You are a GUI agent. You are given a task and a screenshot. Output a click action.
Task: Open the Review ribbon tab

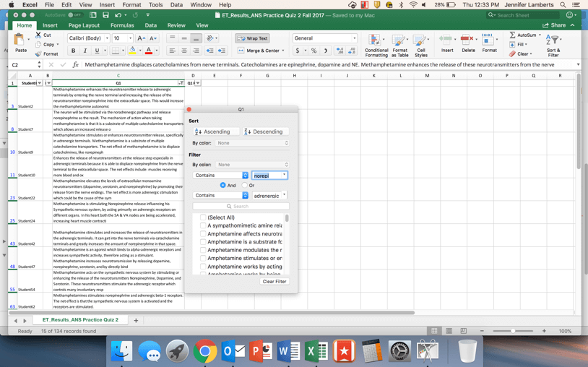click(176, 25)
